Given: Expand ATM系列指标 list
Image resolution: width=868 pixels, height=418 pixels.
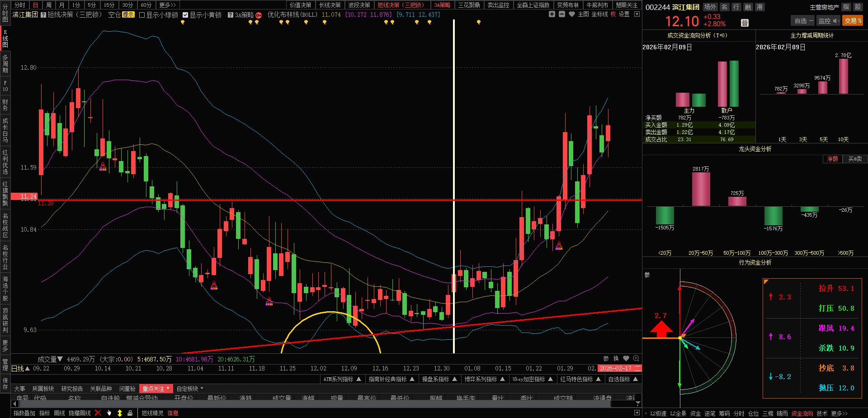Looking at the screenshot, I should click(342, 379).
